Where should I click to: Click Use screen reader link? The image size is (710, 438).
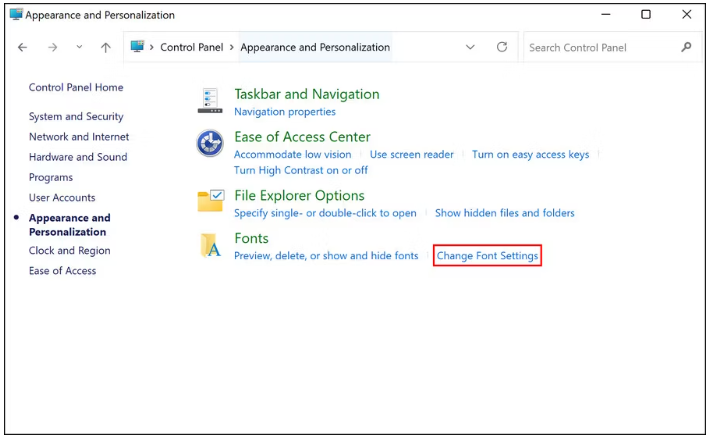tap(412, 154)
